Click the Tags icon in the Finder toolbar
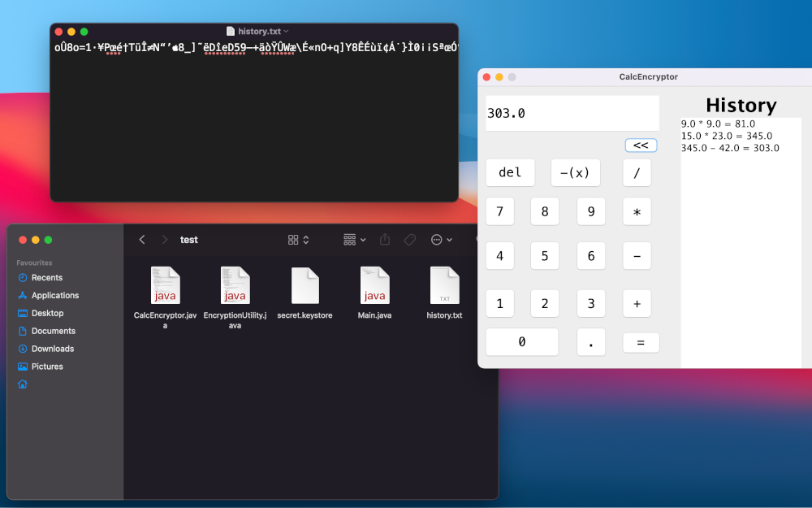812x508 pixels. [409, 239]
